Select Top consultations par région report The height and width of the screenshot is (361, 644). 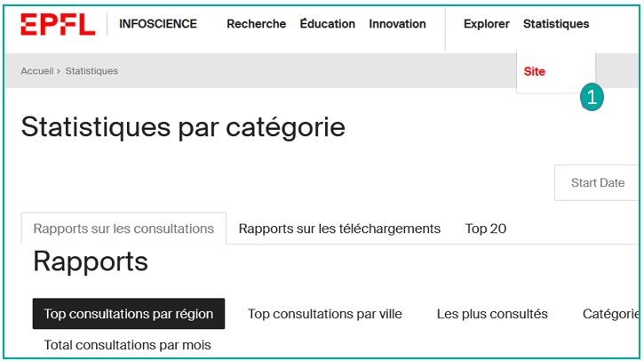click(129, 314)
